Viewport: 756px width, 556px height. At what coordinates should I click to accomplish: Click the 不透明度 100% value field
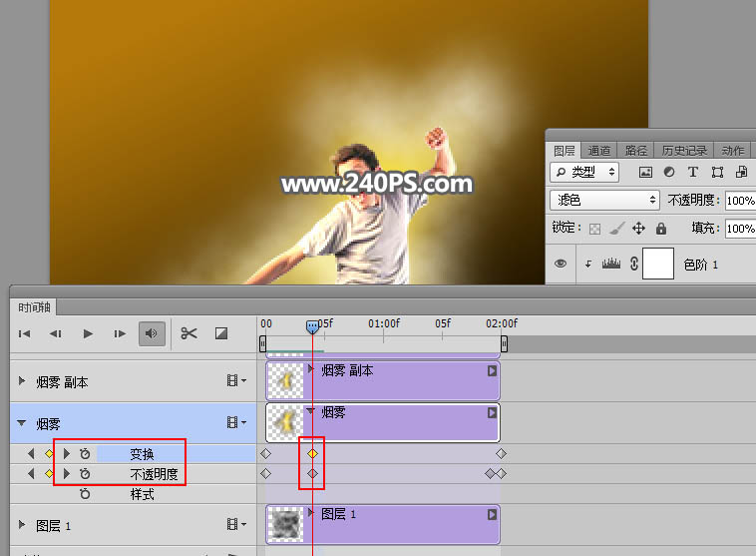pyautogui.click(x=741, y=201)
